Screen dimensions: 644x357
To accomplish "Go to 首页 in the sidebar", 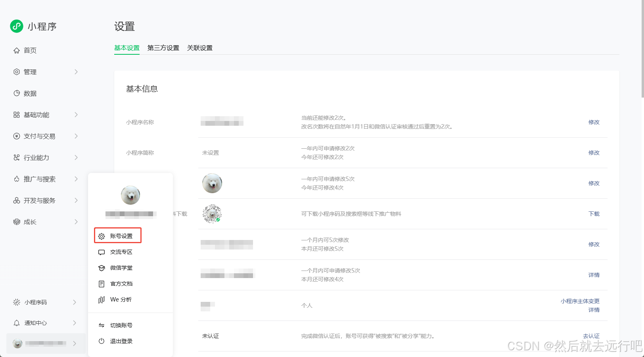I will (x=30, y=50).
